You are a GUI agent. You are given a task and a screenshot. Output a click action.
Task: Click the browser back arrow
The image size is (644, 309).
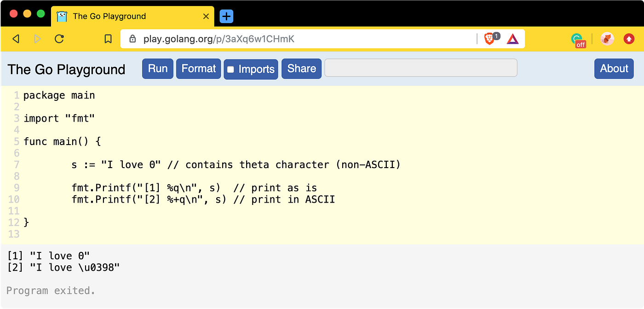click(x=16, y=39)
